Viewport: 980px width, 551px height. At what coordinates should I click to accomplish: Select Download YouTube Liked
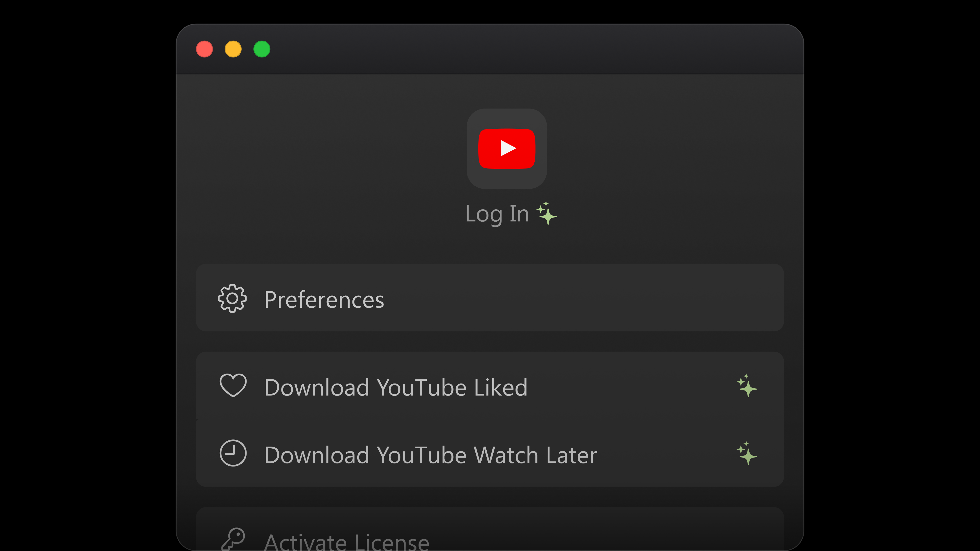[490, 386]
